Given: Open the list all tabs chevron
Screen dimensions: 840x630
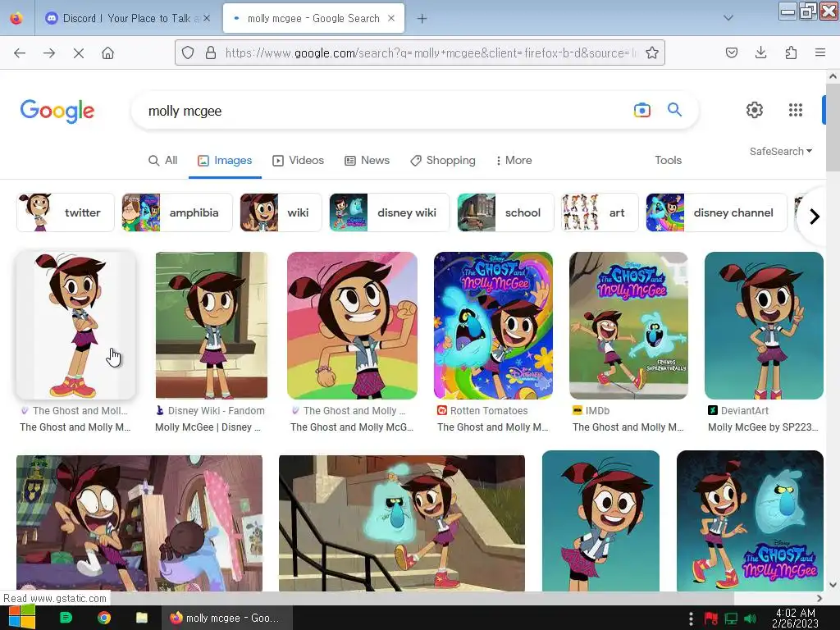Looking at the screenshot, I should point(728,18).
